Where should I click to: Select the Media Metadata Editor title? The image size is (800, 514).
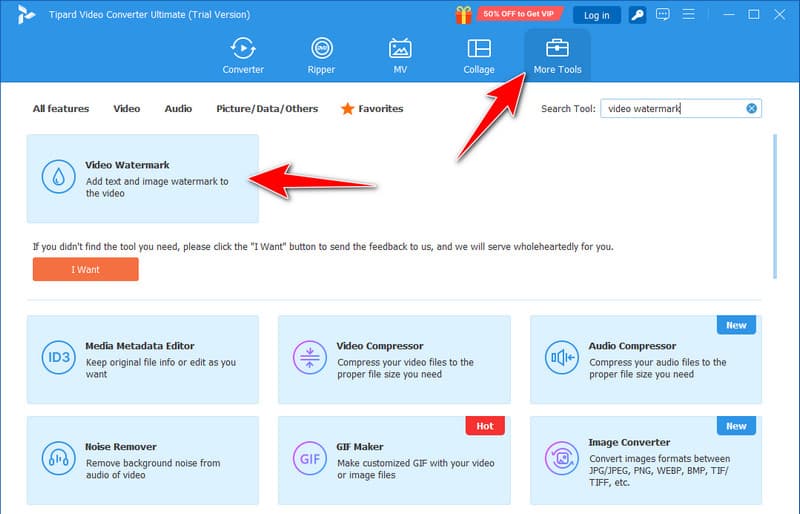click(139, 346)
